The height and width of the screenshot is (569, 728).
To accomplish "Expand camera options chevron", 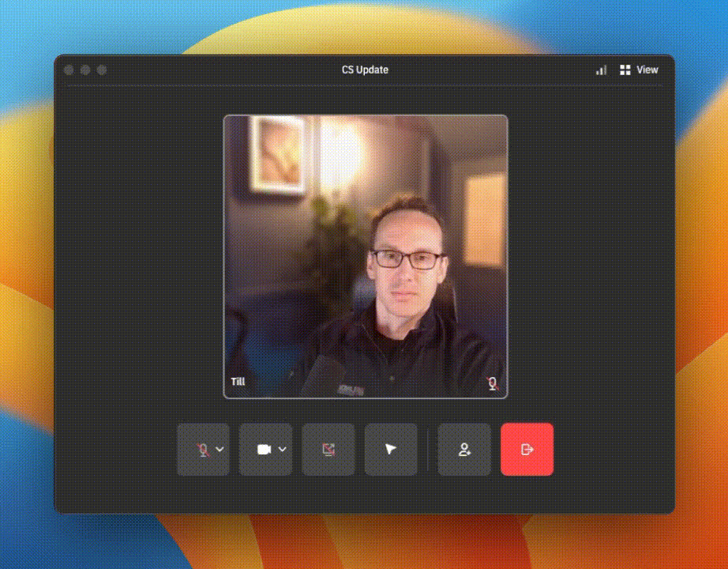I will tap(283, 450).
